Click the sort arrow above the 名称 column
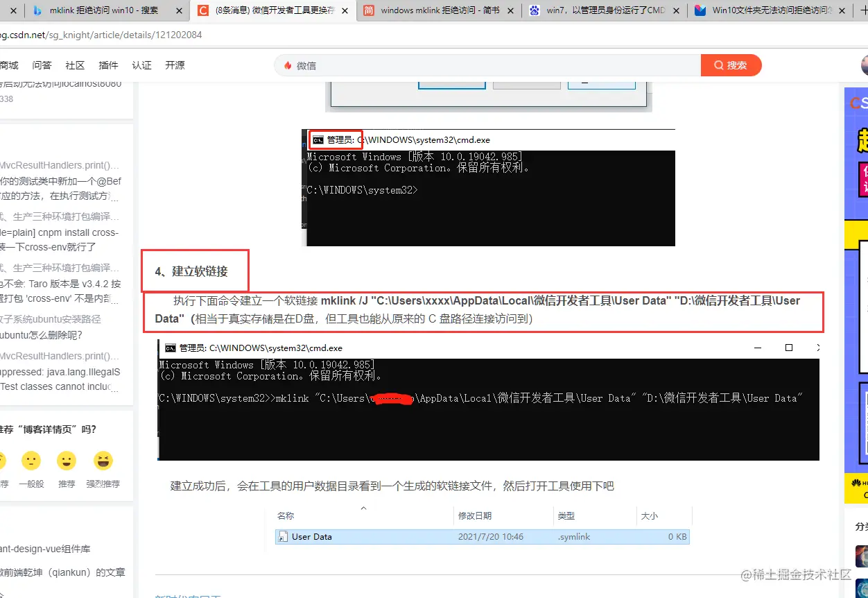This screenshot has width=868, height=598. (x=363, y=509)
